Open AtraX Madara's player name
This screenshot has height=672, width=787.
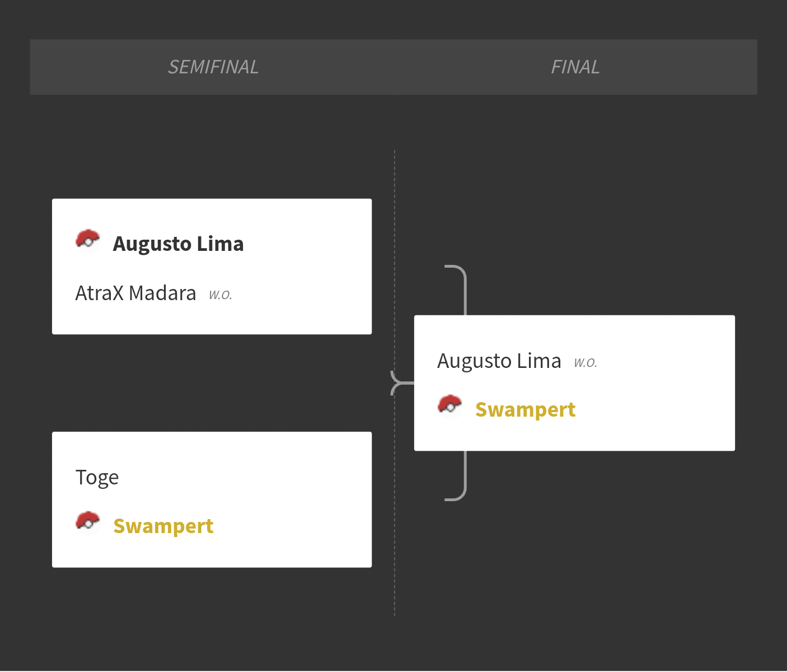[x=136, y=293]
